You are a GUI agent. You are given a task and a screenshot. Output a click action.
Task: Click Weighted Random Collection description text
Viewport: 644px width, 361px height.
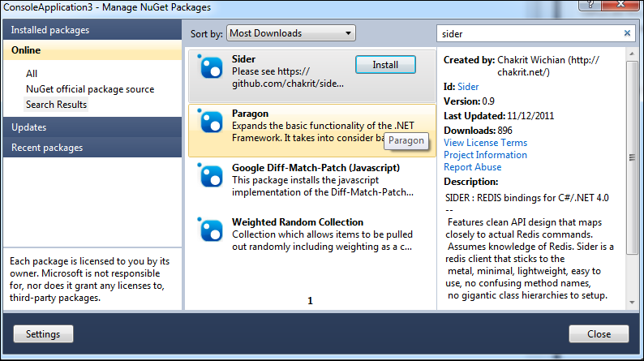pos(323,240)
